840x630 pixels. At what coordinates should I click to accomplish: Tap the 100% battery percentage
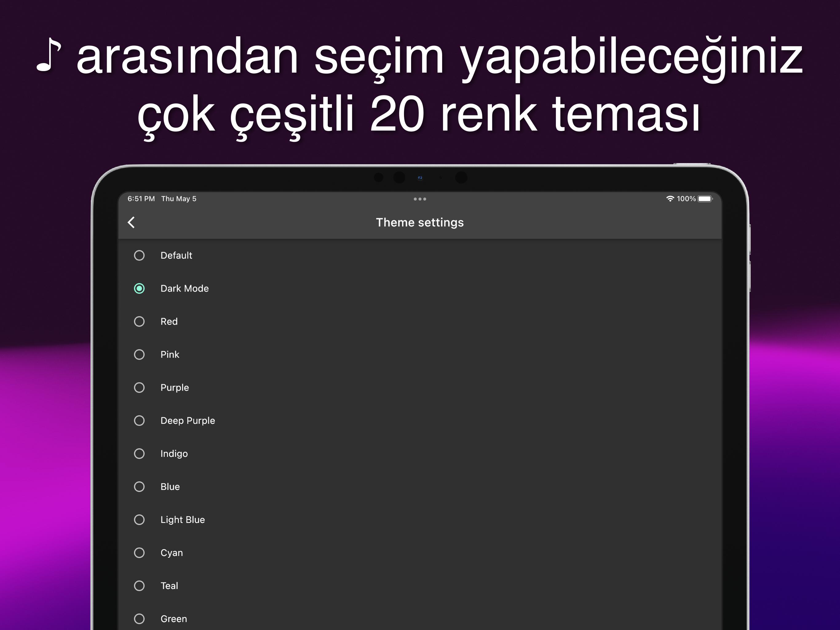point(686,199)
